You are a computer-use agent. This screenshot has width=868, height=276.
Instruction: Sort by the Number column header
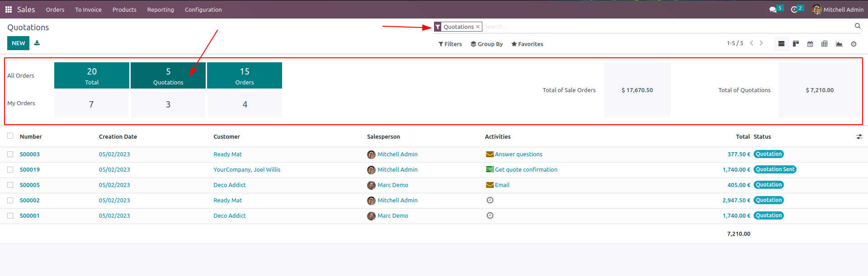pos(31,136)
